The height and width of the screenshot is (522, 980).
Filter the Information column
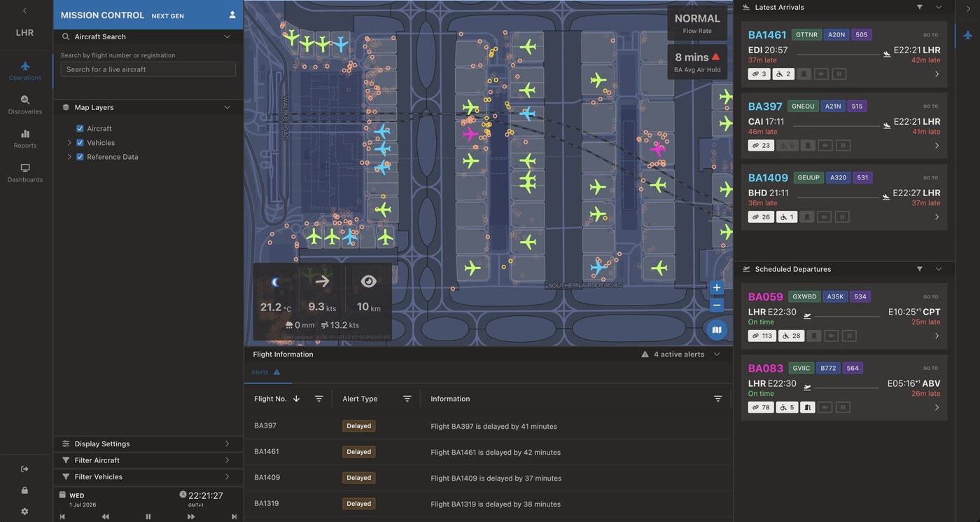pos(717,399)
